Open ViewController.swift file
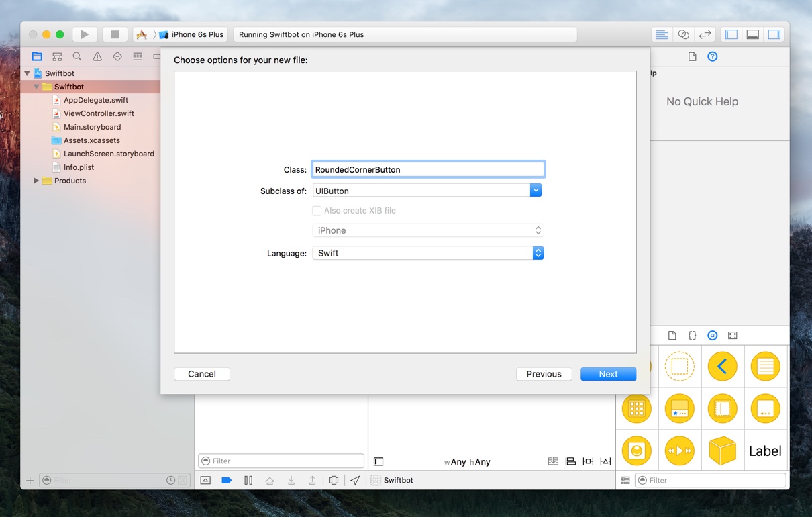Screen dimensions: 812x517 point(99,113)
